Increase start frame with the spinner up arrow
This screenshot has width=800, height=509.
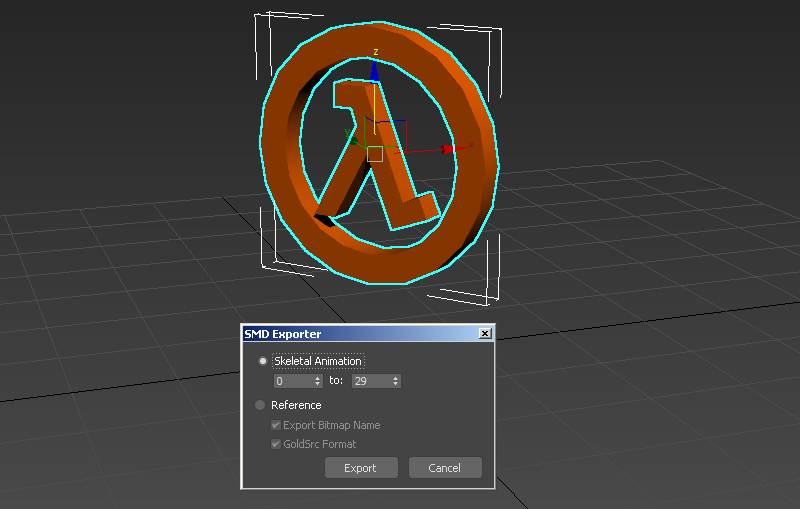click(318, 378)
